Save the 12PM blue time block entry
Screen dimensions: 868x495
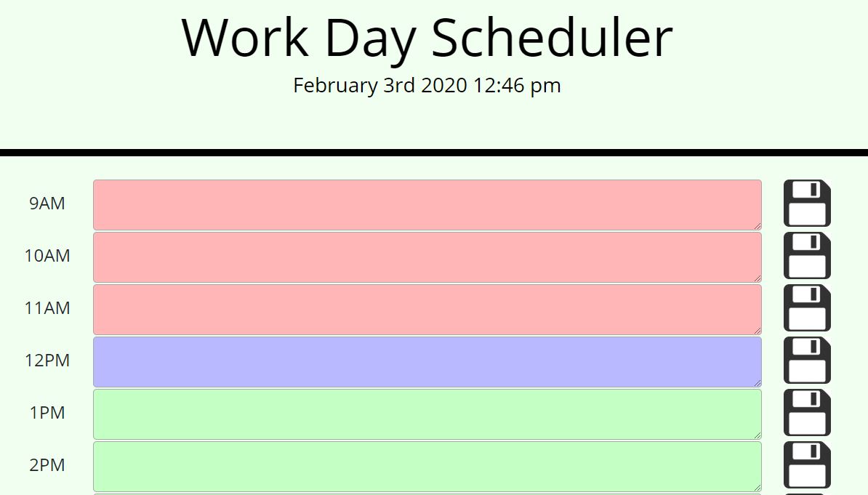807,361
